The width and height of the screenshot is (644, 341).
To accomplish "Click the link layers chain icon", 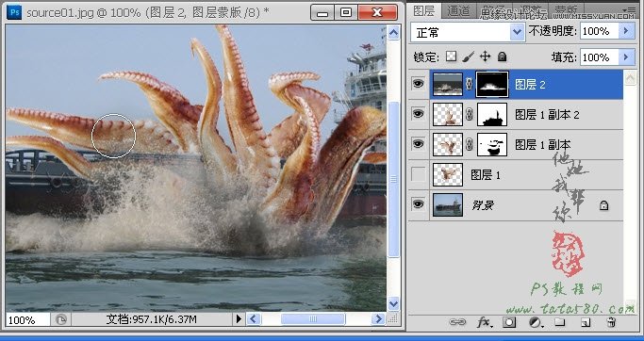I will (x=457, y=322).
